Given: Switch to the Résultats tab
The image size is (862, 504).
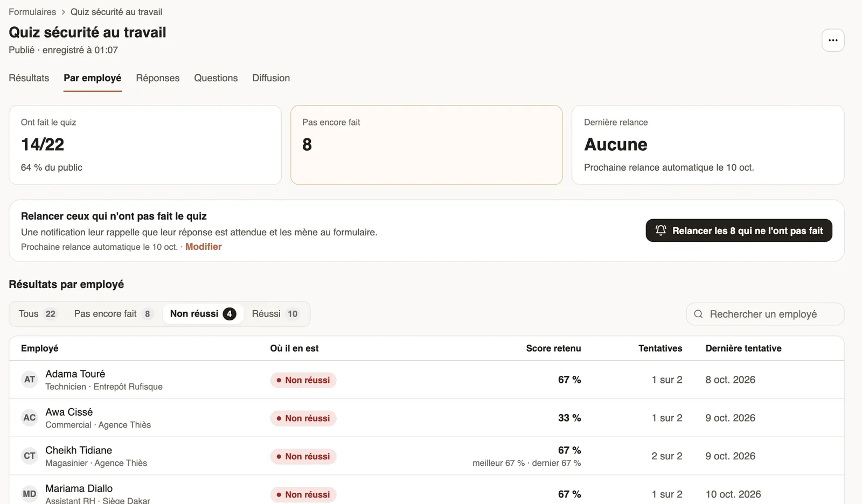Looking at the screenshot, I should [29, 78].
